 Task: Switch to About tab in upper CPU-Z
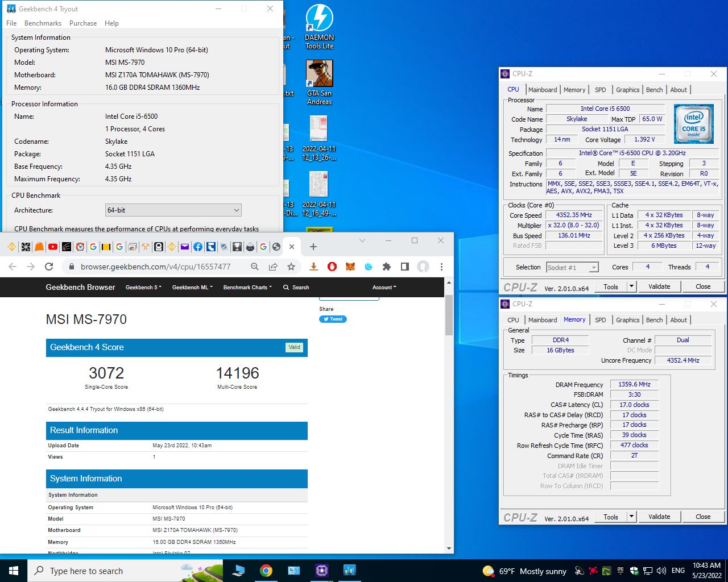[x=679, y=90]
